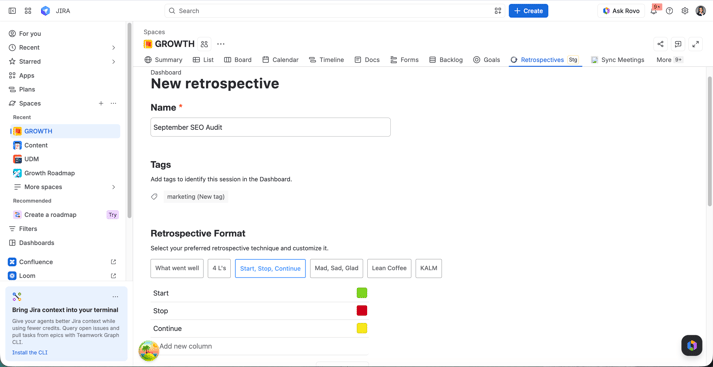
Task: Open the GROWTH header more actions ellipsis
Action: 221,44
